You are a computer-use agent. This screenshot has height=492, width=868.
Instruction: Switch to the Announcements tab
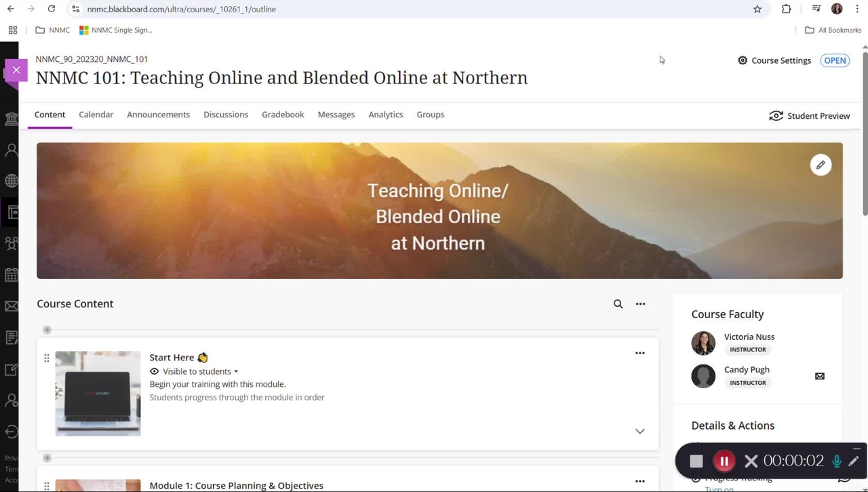click(x=158, y=115)
